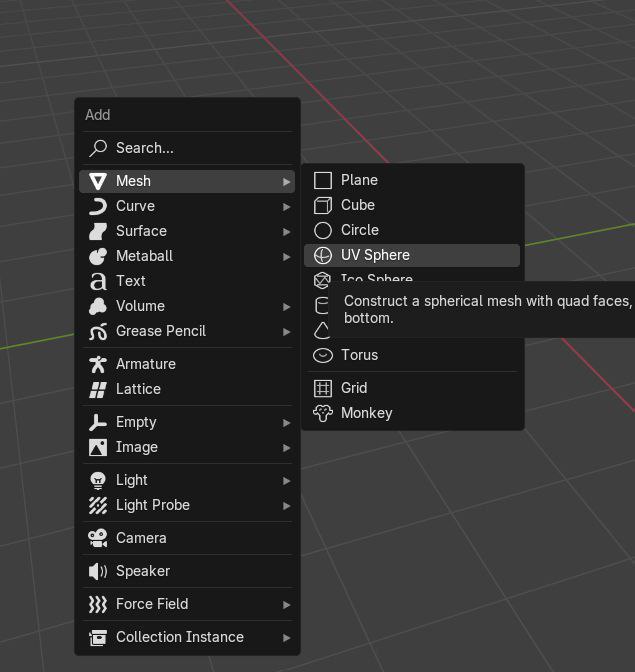This screenshot has height=672, width=635.
Task: Open the Force Field submenu arrow
Action: (x=287, y=604)
